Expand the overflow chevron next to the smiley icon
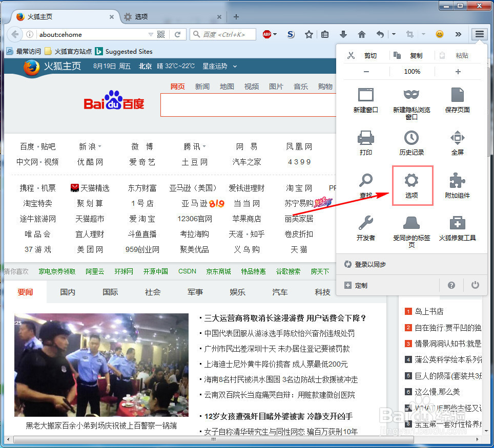 click(x=458, y=34)
